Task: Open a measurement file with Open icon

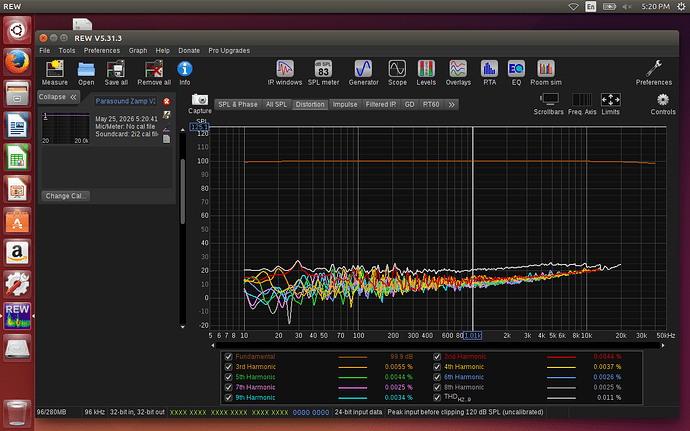Action: 86,72
